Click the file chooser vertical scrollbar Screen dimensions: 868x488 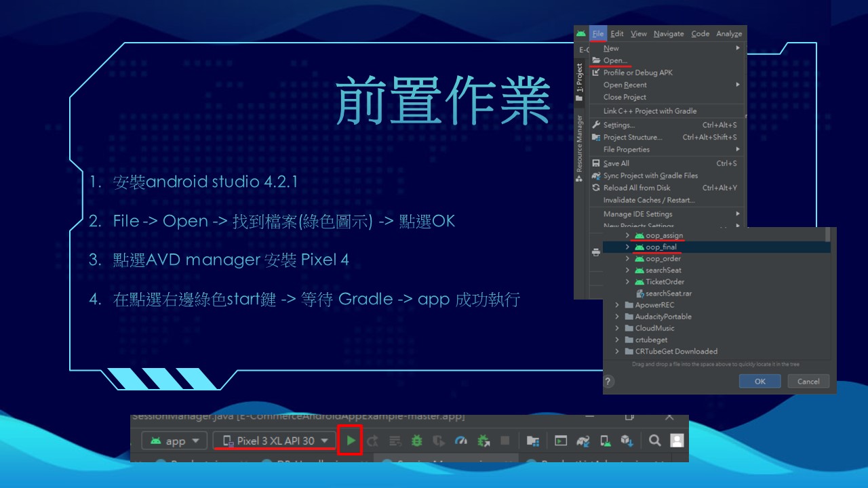pos(827,235)
